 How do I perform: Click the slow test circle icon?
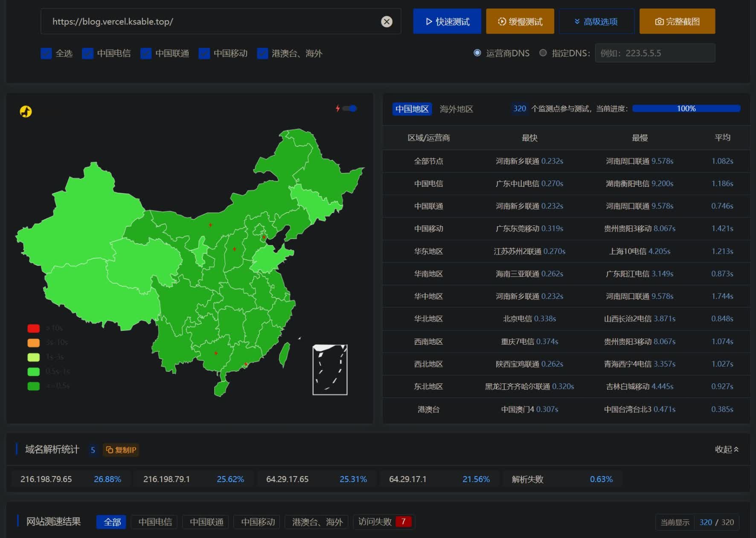[x=502, y=21]
